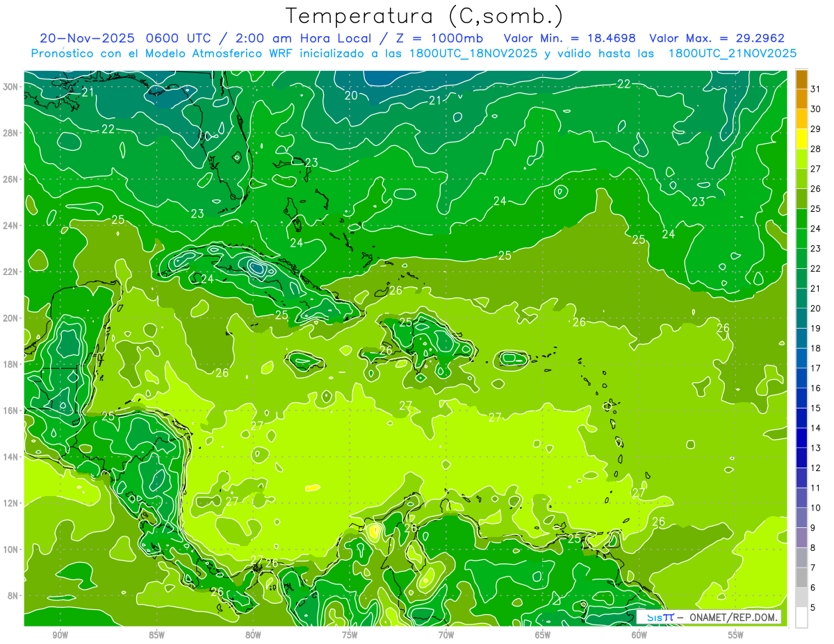Click the 55W longitude label
Viewport: 834px width, 644px height.
point(735,635)
